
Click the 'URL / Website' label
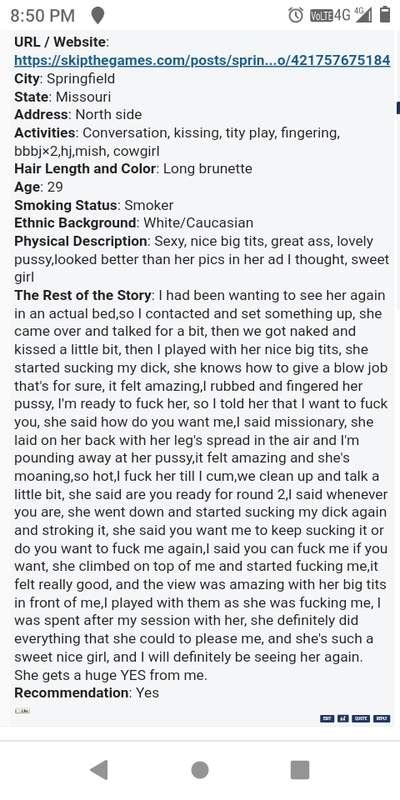pyautogui.click(x=60, y=42)
